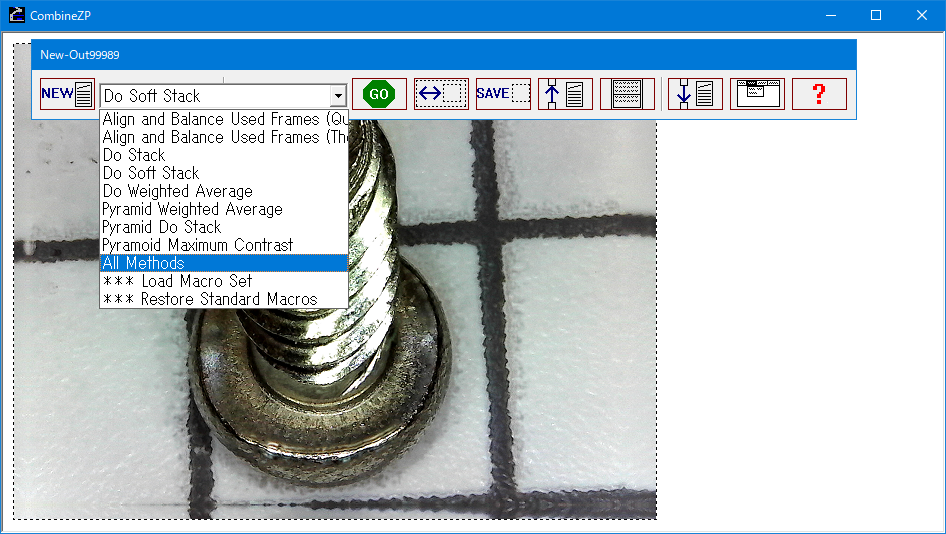This screenshot has height=534, width=946.
Task: Minimize the CombineZP window
Action: [x=831, y=15]
